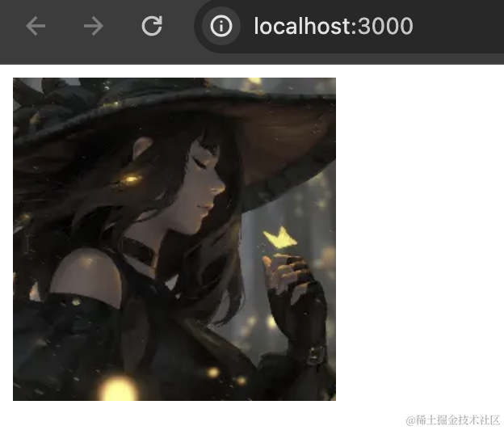The height and width of the screenshot is (430, 504).
Task: Reload the current page
Action: 152,27
